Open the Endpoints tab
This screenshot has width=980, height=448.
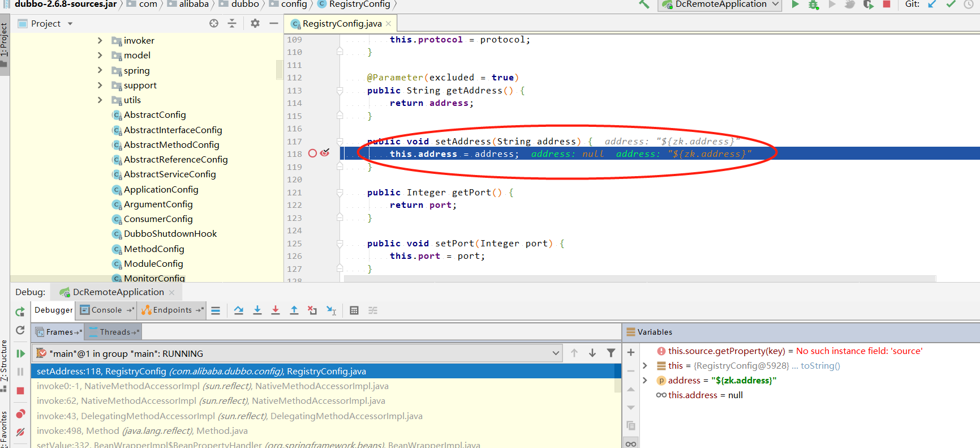pos(173,310)
